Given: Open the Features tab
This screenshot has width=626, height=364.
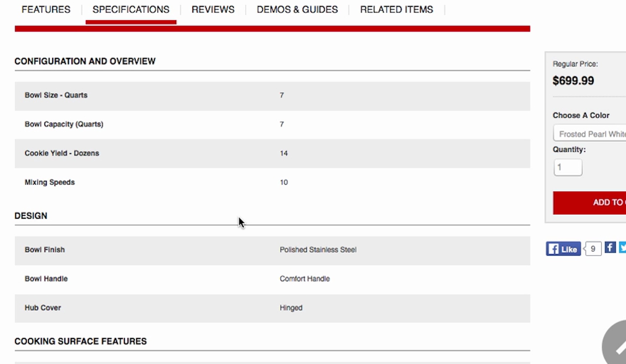Looking at the screenshot, I should point(46,10).
